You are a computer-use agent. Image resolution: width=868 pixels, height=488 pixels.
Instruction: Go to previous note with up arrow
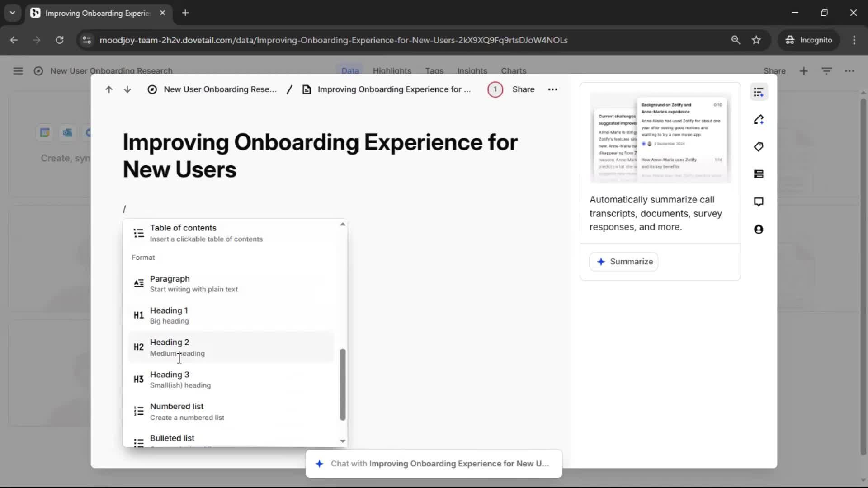tap(109, 89)
